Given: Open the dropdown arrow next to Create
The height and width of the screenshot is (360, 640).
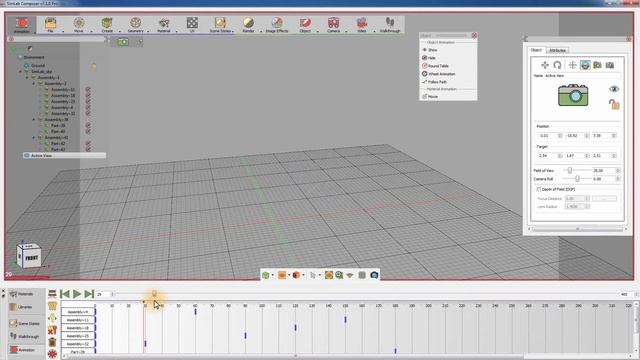Looking at the screenshot, I should tap(120, 31).
